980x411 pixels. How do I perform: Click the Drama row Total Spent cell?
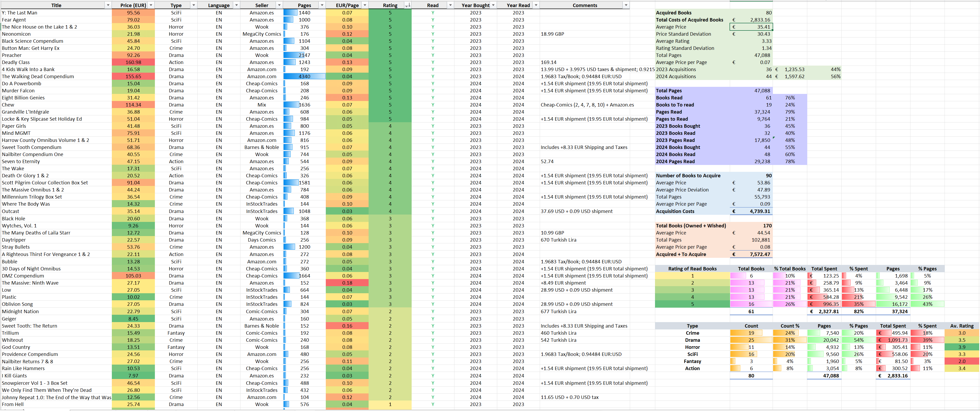[893, 340]
